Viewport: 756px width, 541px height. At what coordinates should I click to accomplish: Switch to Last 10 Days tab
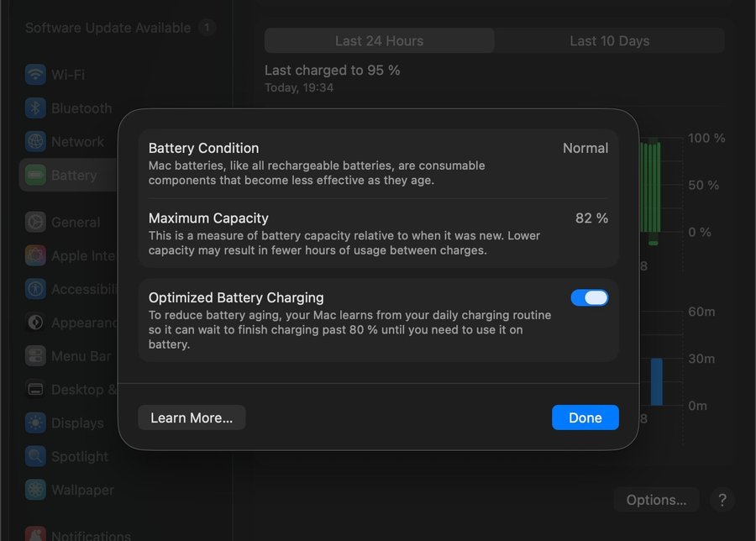click(609, 40)
